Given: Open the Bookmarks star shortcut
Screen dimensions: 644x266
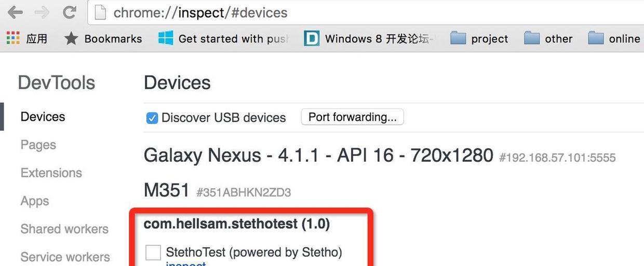Looking at the screenshot, I should click(71, 38).
